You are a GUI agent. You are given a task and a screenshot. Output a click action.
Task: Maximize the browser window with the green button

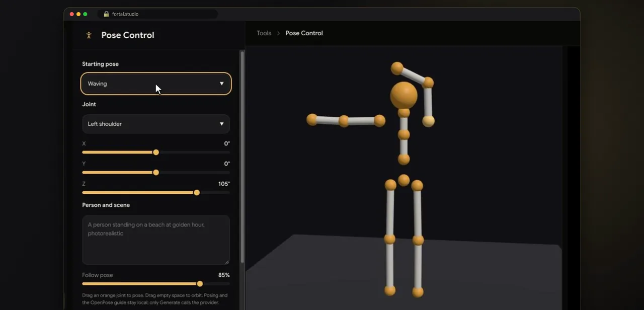click(x=85, y=14)
